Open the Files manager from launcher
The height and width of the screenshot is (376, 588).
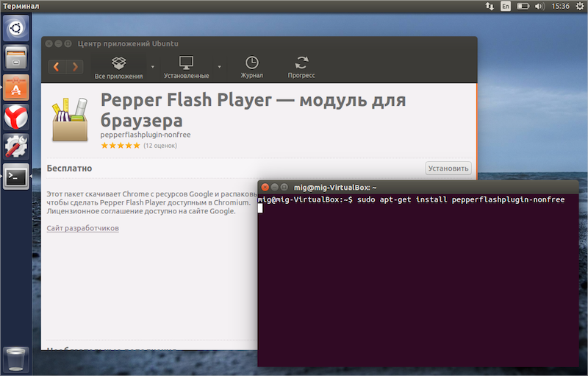(x=16, y=58)
